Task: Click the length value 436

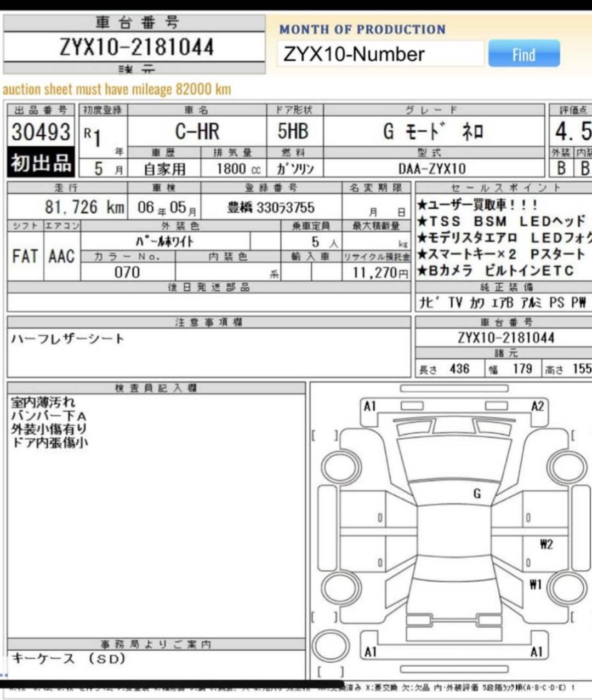Action: (459, 369)
